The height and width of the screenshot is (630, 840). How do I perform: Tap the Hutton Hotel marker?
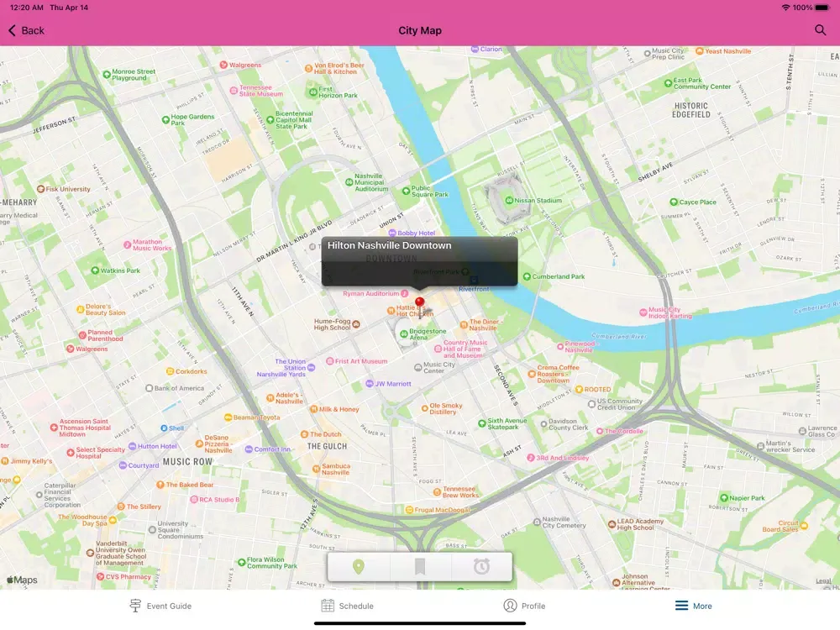pos(133,446)
